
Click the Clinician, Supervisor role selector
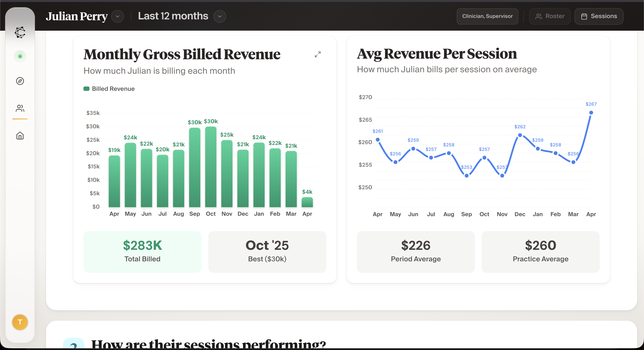coord(487,16)
